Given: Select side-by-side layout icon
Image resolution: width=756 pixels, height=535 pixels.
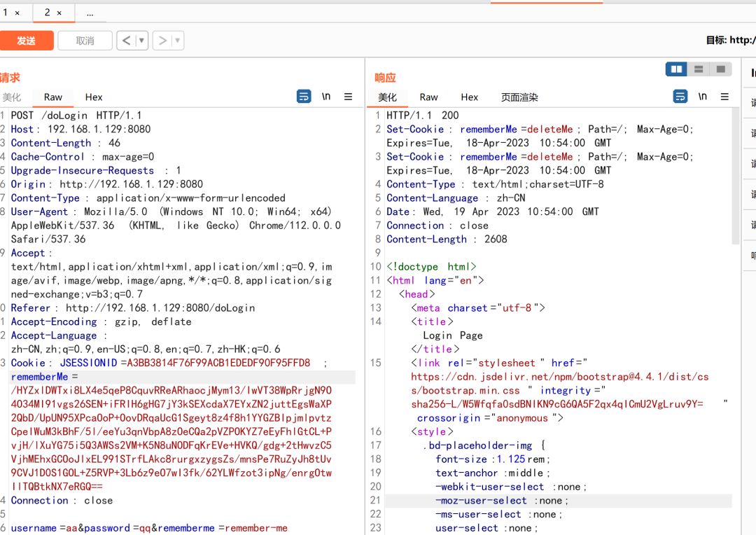Looking at the screenshot, I should (x=676, y=69).
